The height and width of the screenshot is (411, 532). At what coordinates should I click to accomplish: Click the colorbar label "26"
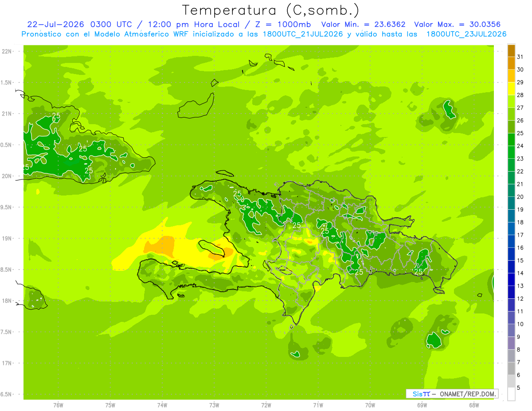click(520, 120)
